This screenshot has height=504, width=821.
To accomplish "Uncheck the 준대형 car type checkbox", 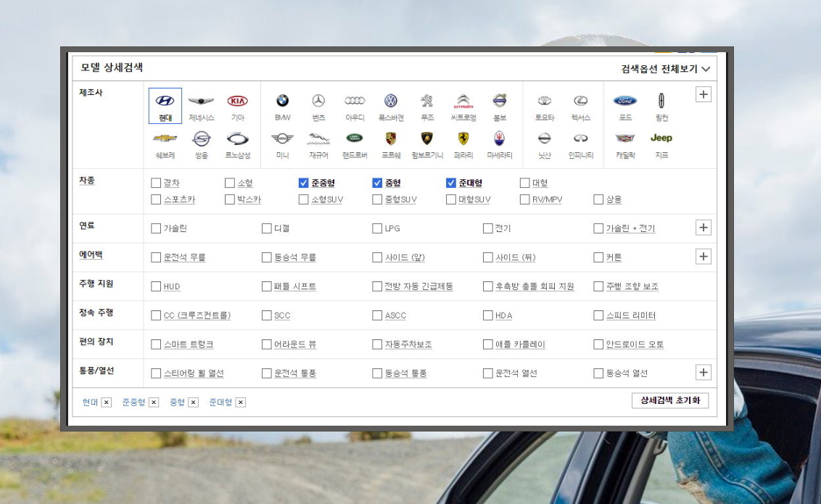I will 451,183.
